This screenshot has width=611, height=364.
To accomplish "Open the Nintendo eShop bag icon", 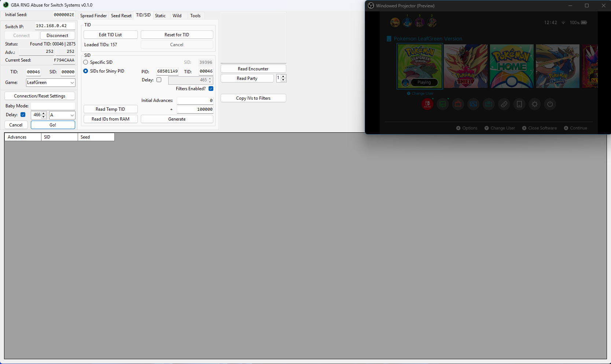I will click(x=458, y=104).
